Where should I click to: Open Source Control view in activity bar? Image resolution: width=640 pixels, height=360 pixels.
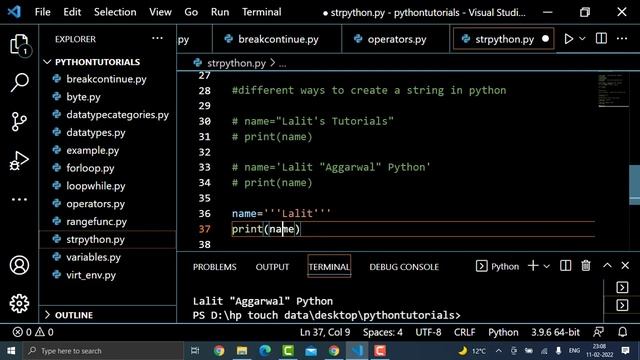click(x=19, y=121)
